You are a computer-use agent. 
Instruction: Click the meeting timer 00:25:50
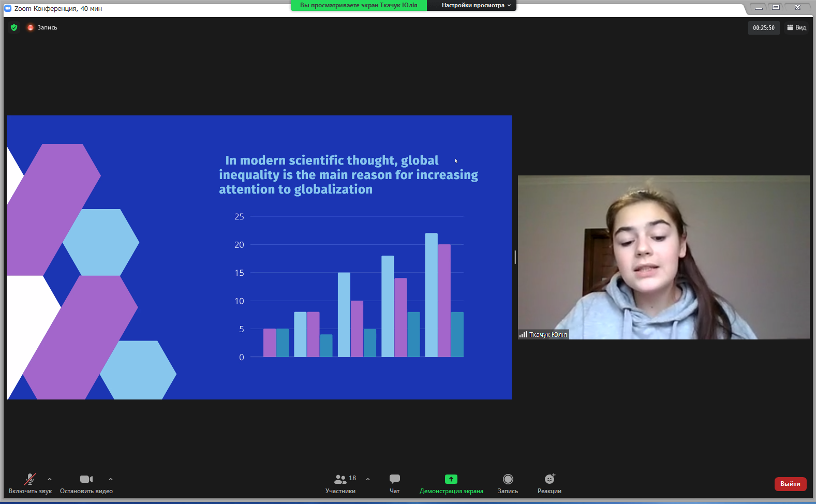764,28
